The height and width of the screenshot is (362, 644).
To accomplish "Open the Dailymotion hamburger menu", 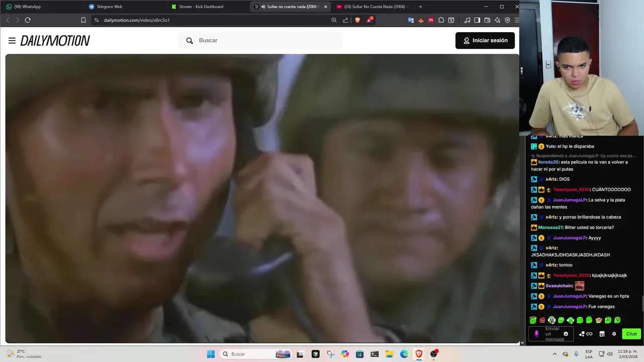I will tap(12, 41).
